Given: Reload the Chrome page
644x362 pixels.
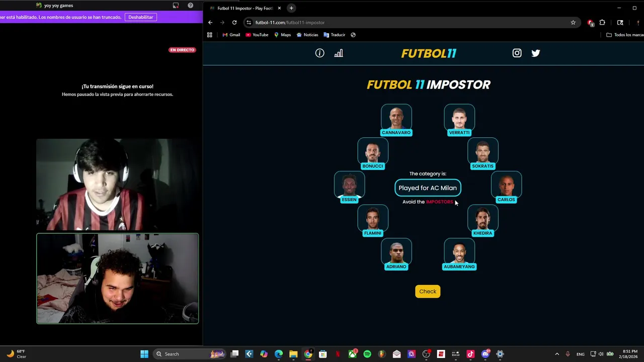Looking at the screenshot, I should [234, 22].
